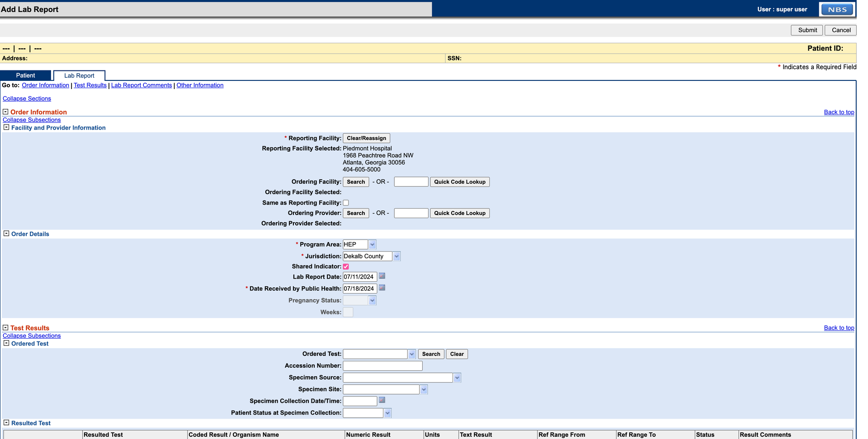Open the Jurisdiction dropdown
Viewport: 868px width, 439px height.
[396, 256]
